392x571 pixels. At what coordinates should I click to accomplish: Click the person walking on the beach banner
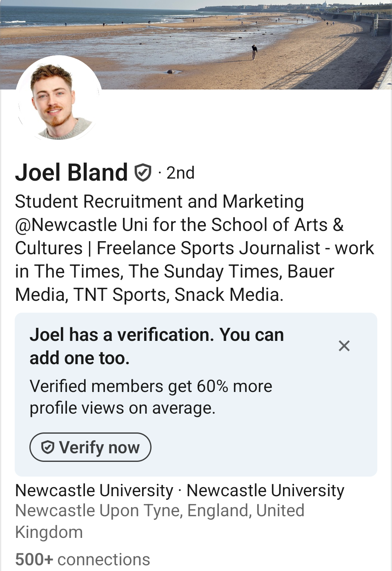[254, 52]
